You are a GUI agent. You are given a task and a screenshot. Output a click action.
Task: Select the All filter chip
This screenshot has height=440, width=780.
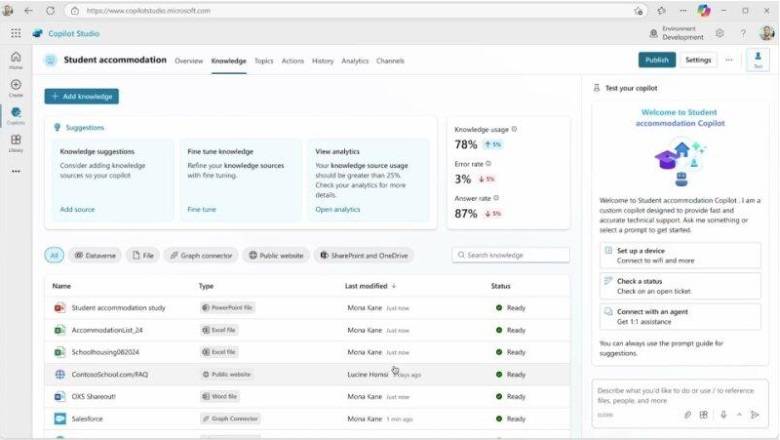click(x=54, y=255)
